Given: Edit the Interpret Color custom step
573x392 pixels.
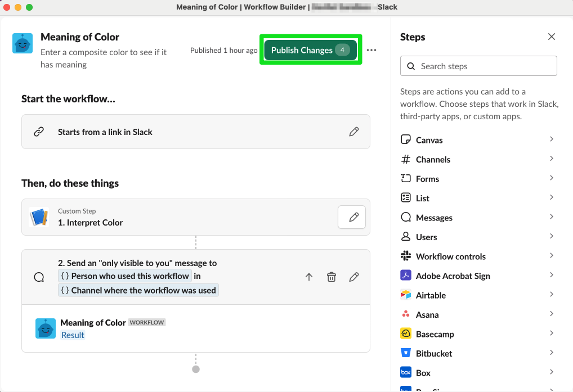Looking at the screenshot, I should tap(351, 217).
